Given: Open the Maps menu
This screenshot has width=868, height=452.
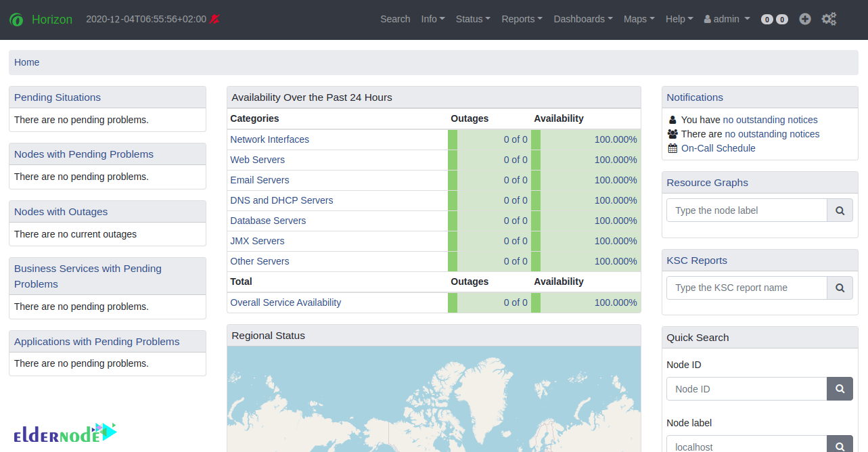Looking at the screenshot, I should [x=638, y=19].
